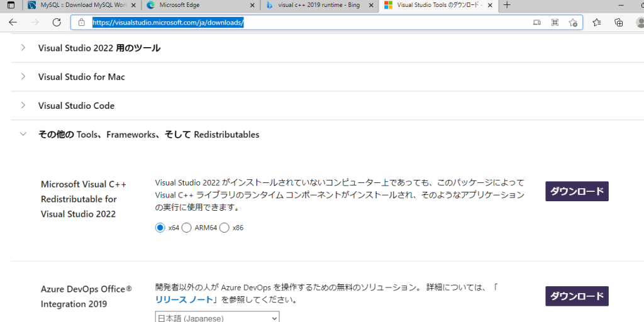Reload the page with Refresh icon
This screenshot has height=322, width=644.
57,22
